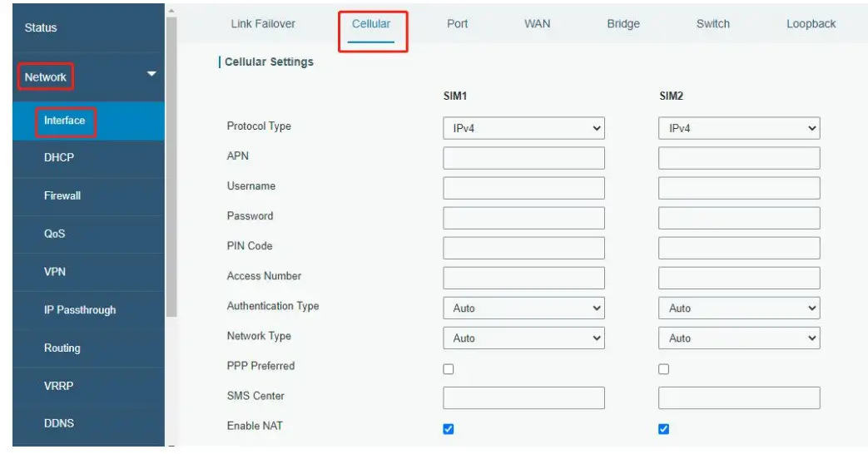
Task: Open Status in the sidebar
Action: tap(41, 28)
